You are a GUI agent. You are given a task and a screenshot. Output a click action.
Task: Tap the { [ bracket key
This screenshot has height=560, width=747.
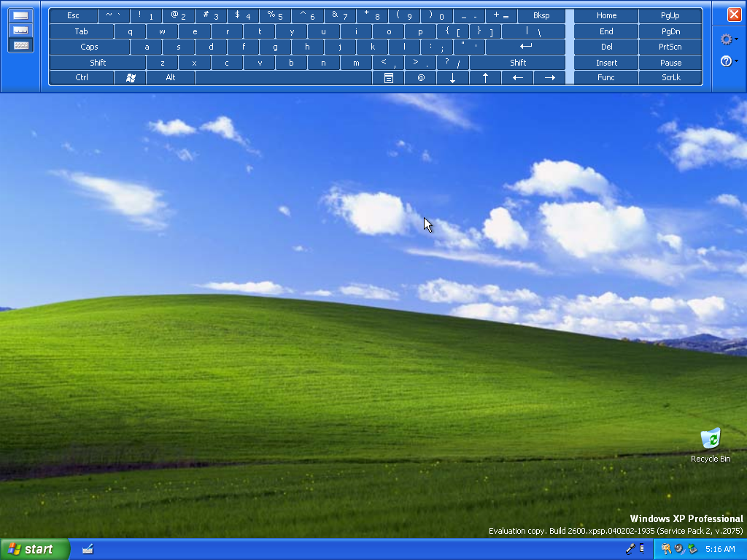[x=452, y=31]
